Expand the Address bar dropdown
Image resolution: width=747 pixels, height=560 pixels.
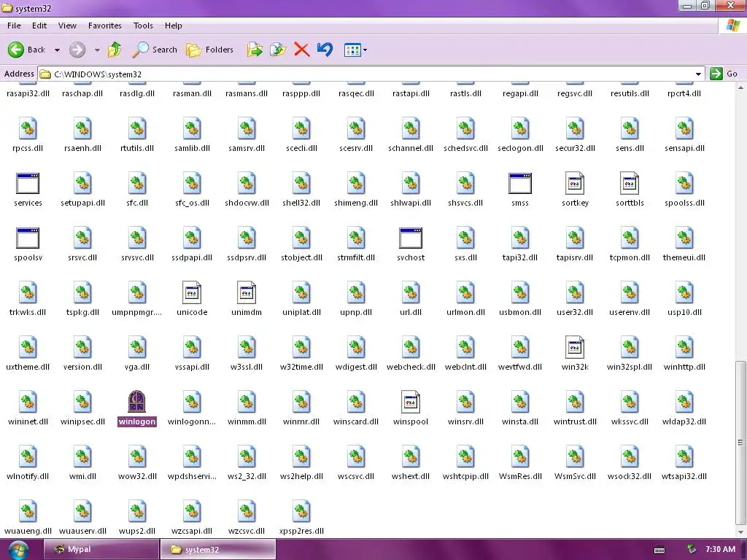click(698, 74)
